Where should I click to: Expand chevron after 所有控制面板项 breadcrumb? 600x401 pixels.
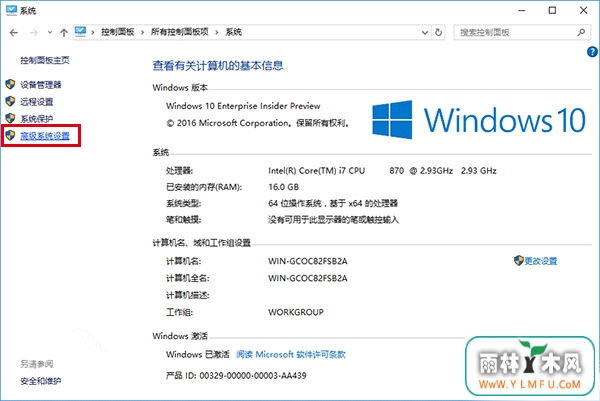(x=217, y=33)
